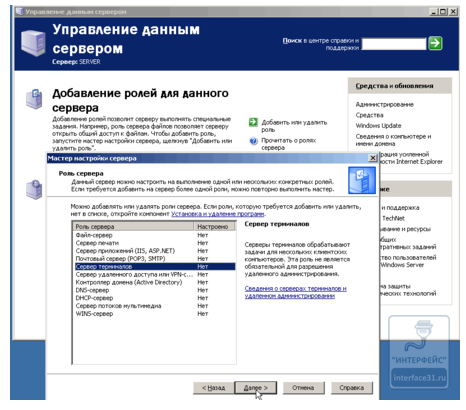Minimize the Управление данным сервером window

[434, 12]
